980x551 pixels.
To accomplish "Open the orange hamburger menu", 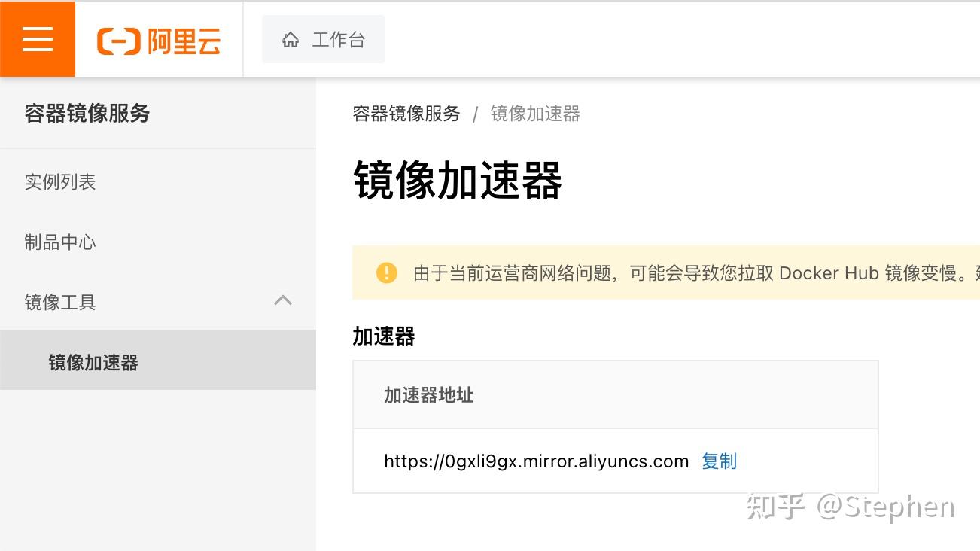I will [x=38, y=39].
